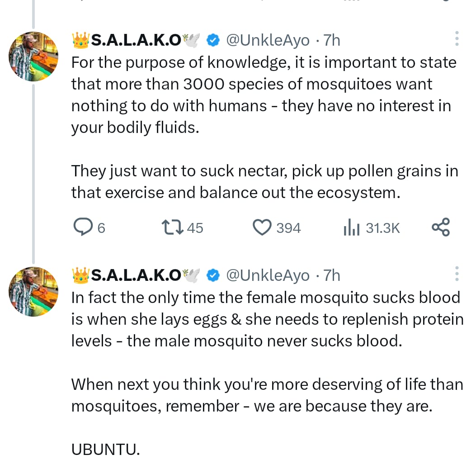Click the verified blue checkmark next to S.A.L.A.K.O

[212, 40]
